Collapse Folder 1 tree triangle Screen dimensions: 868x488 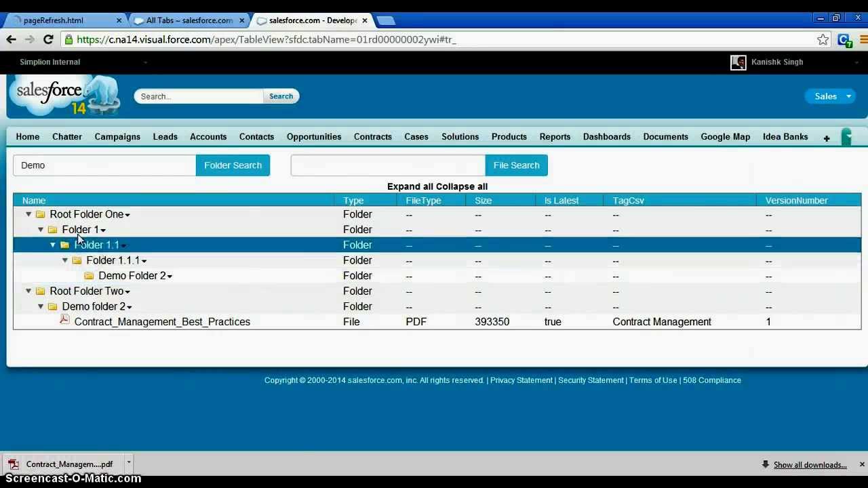pos(41,230)
